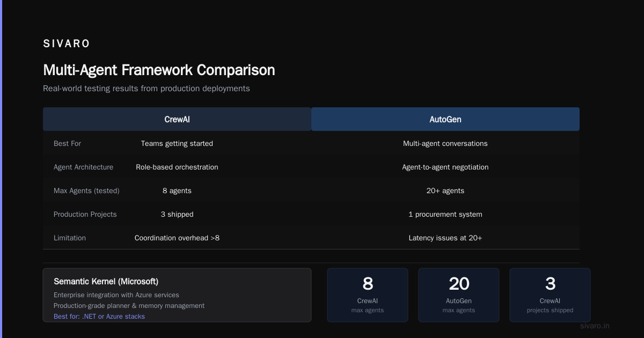644x338 pixels.
Task: Select the Teams getting started cell
Action: (177, 144)
